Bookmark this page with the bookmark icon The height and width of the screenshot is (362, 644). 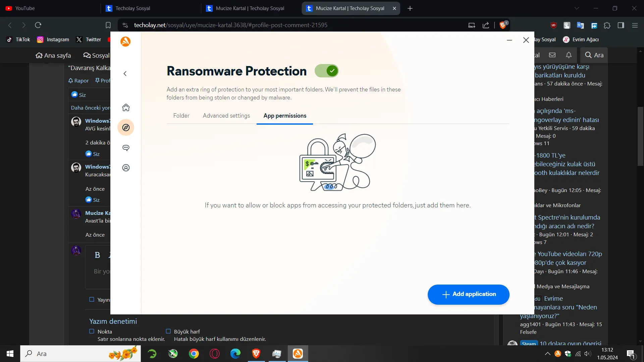108,25
